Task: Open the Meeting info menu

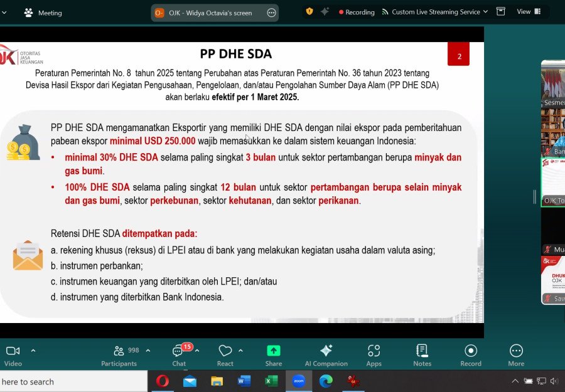Action: 43,13
